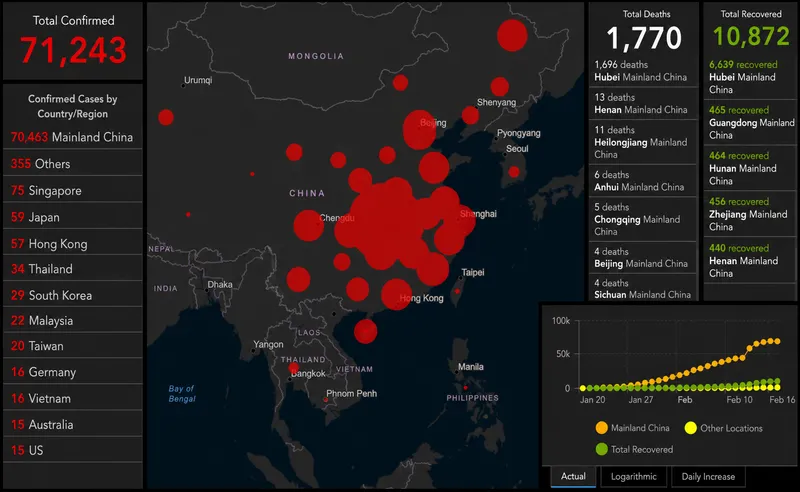This screenshot has width=800, height=492.
Task: Click the red dot in South Korea
Action: point(514,172)
